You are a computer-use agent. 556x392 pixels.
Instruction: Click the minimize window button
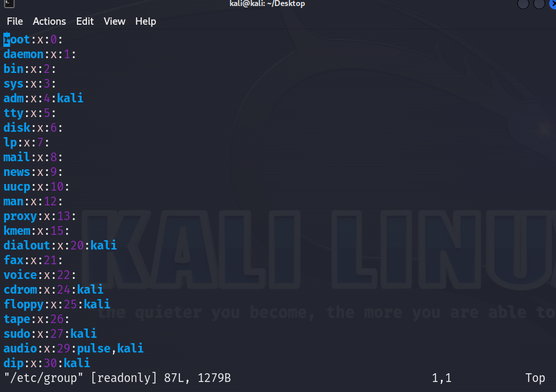tap(523, 4)
